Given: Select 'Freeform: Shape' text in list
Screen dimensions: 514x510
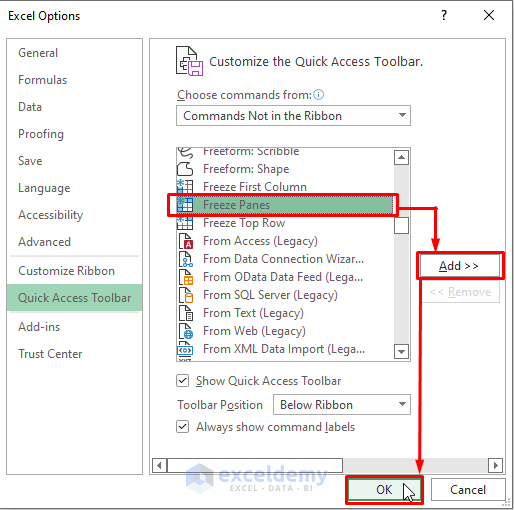Looking at the screenshot, I should pyautogui.click(x=246, y=169).
